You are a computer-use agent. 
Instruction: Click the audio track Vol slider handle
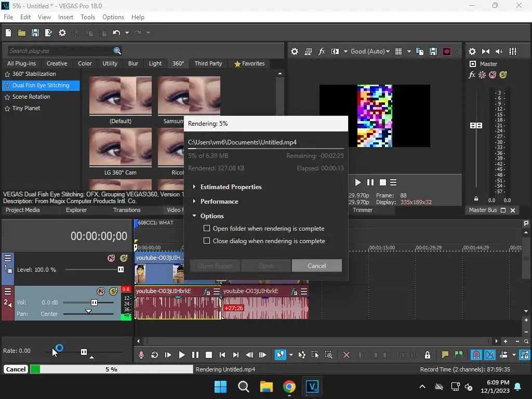point(94,302)
